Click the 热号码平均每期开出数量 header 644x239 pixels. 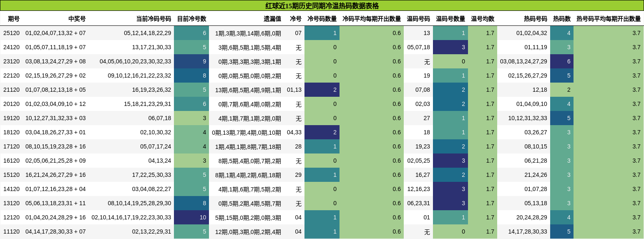click(x=609, y=19)
